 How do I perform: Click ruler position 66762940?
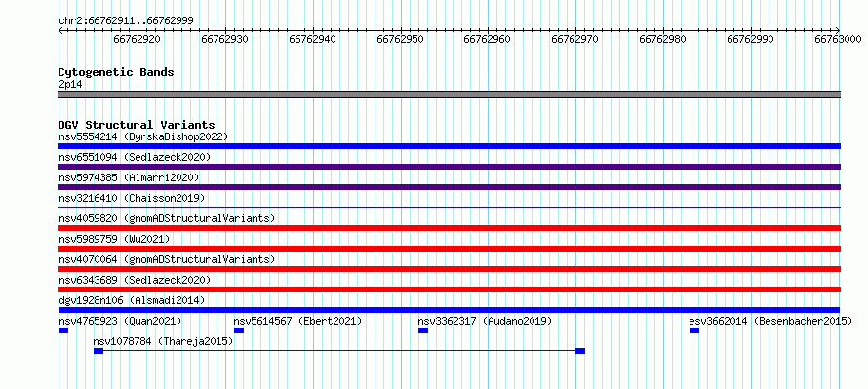(313, 39)
